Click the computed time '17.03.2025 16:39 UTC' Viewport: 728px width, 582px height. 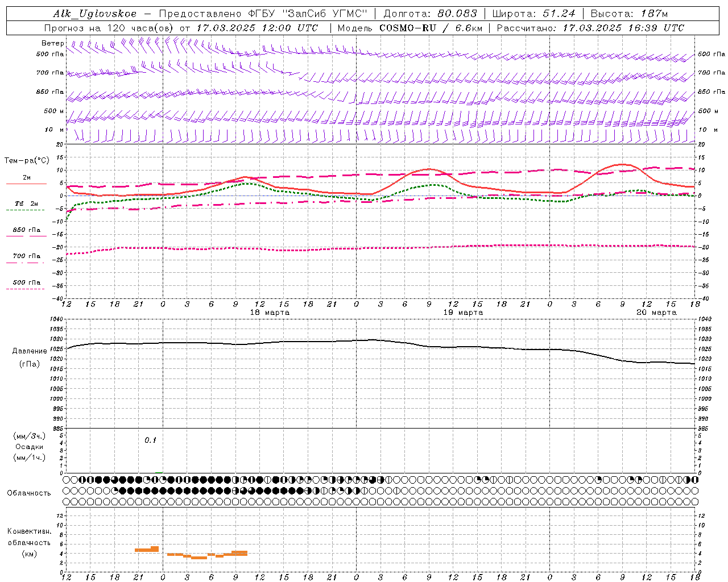coord(623,28)
